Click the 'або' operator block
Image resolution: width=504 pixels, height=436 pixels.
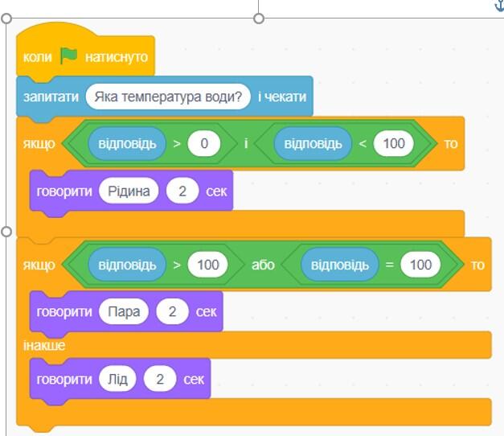point(263,265)
